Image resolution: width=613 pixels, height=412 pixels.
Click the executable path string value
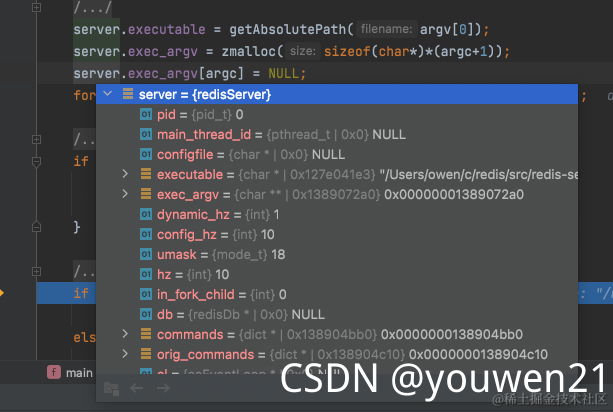[x=479, y=174]
